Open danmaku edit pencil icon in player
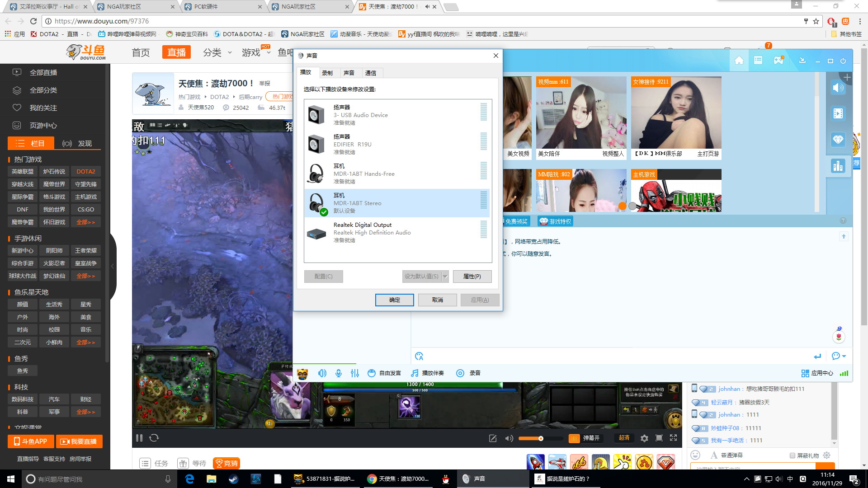Viewport: 868px width, 488px height. point(493,438)
